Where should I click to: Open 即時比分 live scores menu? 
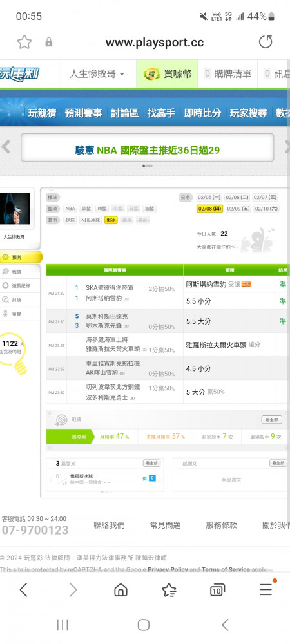[202, 113]
